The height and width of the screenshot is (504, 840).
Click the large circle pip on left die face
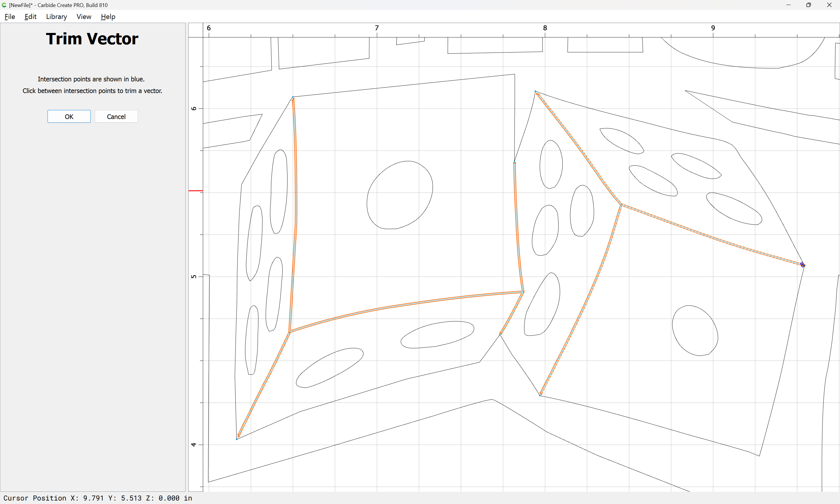[x=400, y=195]
